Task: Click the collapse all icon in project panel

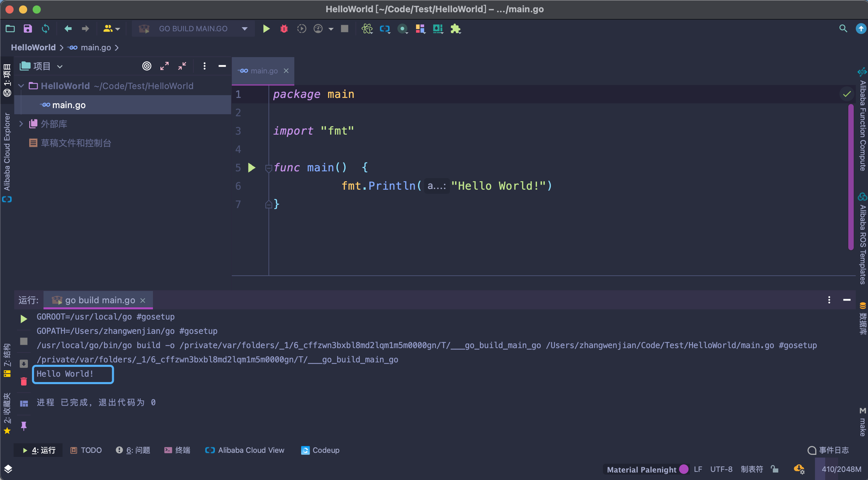Action: point(182,66)
